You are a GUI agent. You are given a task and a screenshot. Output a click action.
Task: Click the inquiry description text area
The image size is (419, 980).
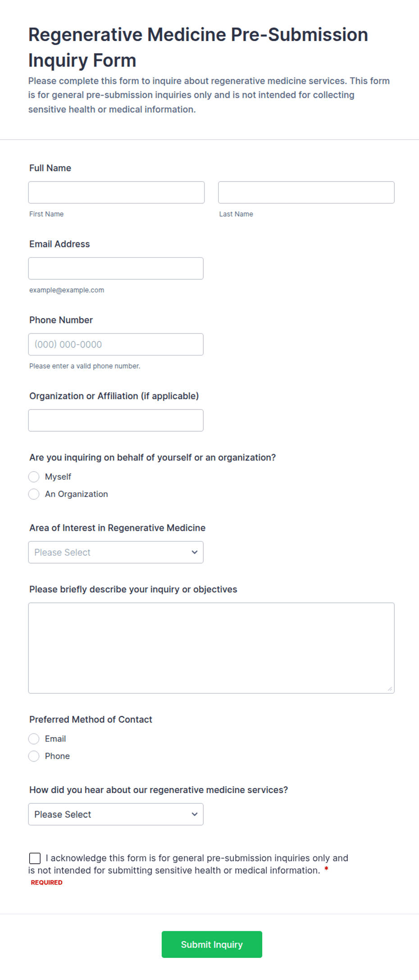[211, 648]
